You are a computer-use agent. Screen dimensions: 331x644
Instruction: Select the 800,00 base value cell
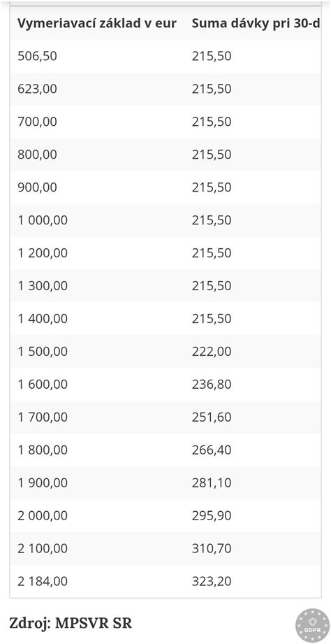[37, 155]
